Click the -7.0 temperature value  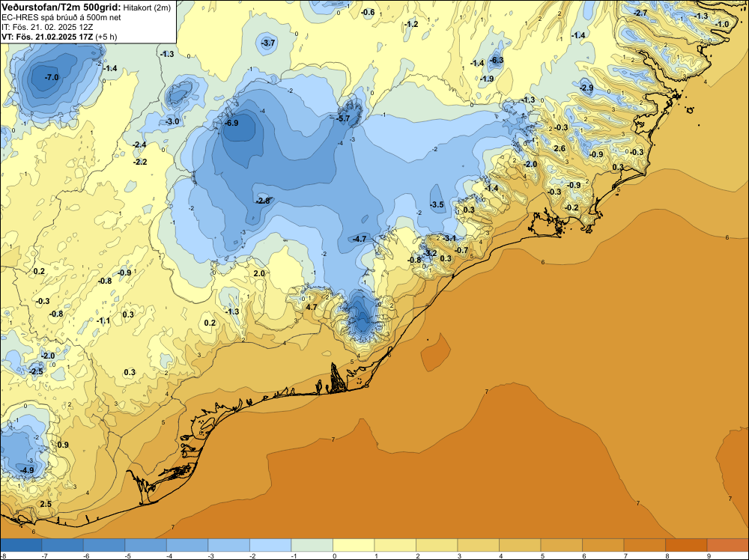point(52,77)
